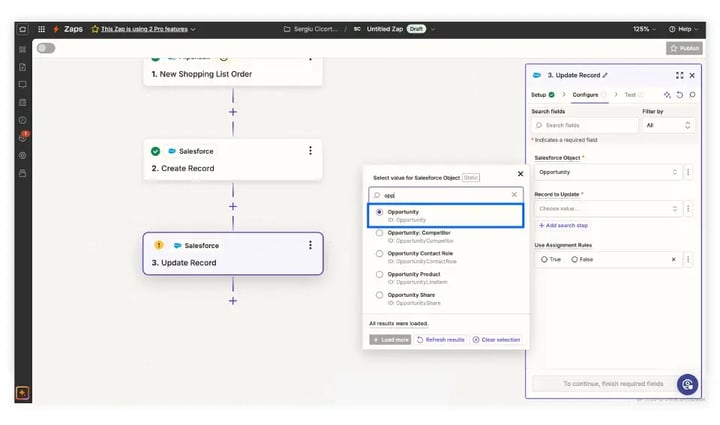Open the history clock icon in left sidebar
Image resolution: width=720 pixels, height=425 pixels.
tap(22, 120)
